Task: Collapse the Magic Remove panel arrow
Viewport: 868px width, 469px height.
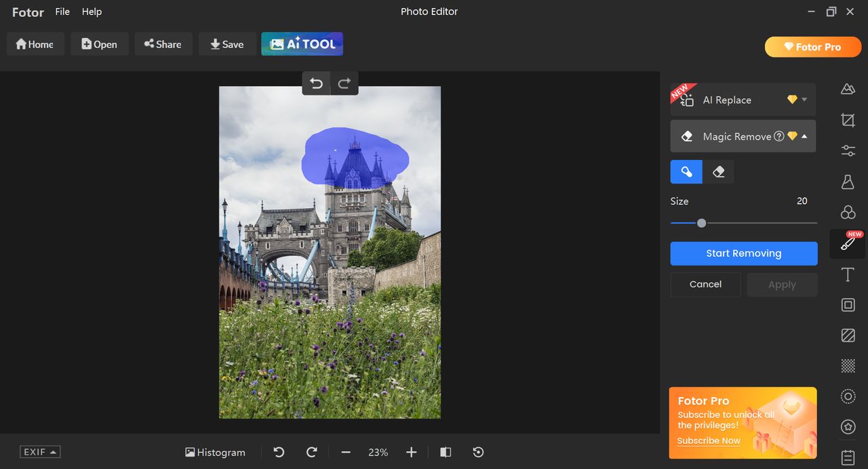Action: [x=804, y=136]
